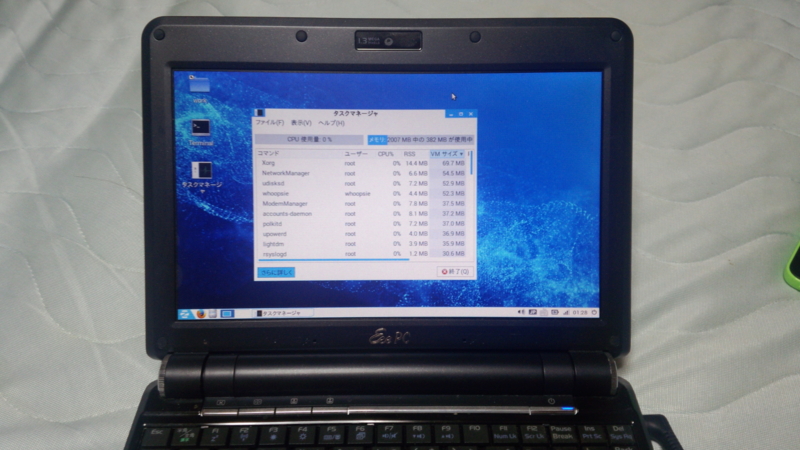The image size is (800, 450).
Task: Click the volume icon in tray
Action: (x=521, y=312)
